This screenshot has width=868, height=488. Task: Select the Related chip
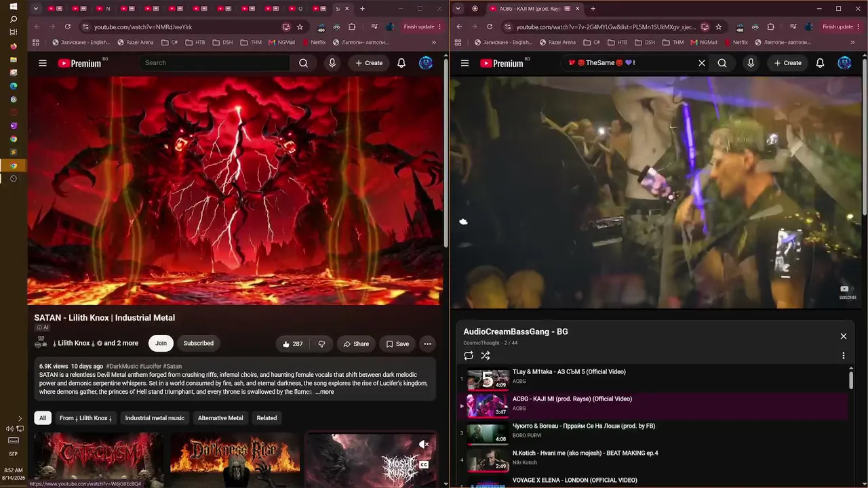(267, 418)
